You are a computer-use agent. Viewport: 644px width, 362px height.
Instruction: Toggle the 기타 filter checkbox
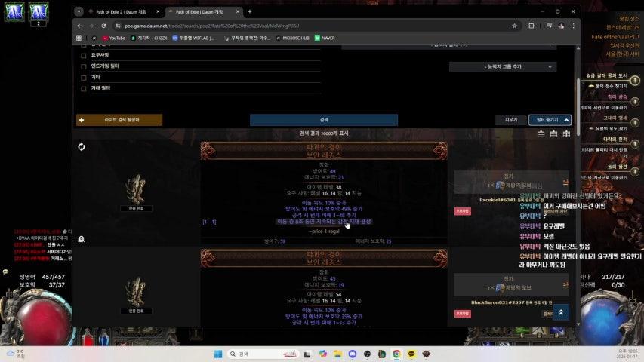[84, 78]
